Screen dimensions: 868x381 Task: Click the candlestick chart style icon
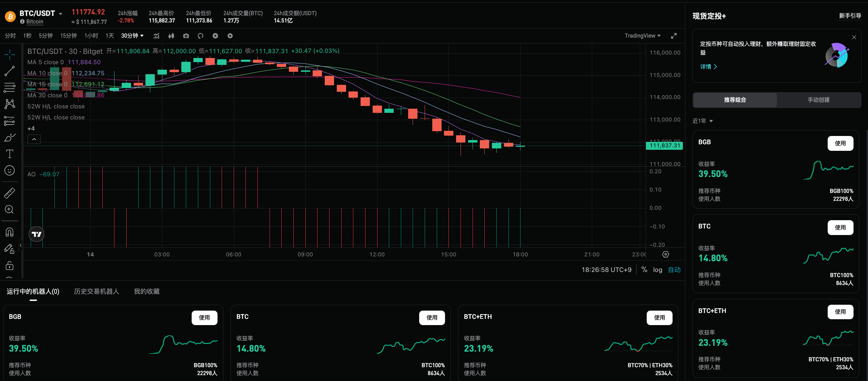pos(171,36)
